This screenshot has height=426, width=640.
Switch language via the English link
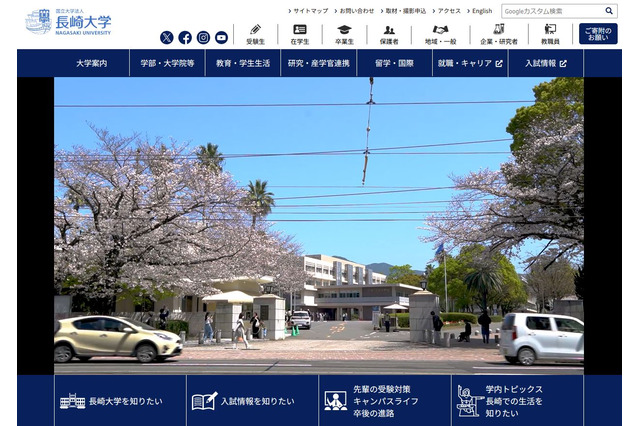(481, 11)
